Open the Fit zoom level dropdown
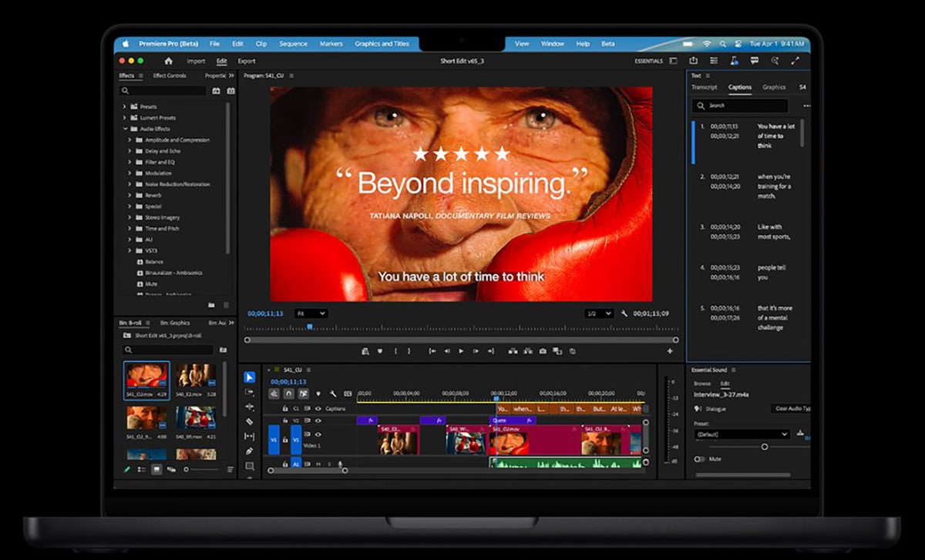 (x=311, y=314)
